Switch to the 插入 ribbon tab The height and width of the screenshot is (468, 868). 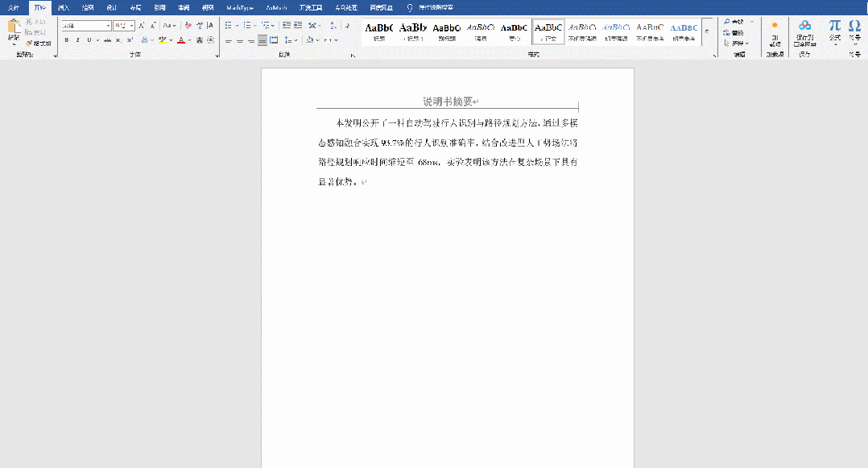click(63, 6)
